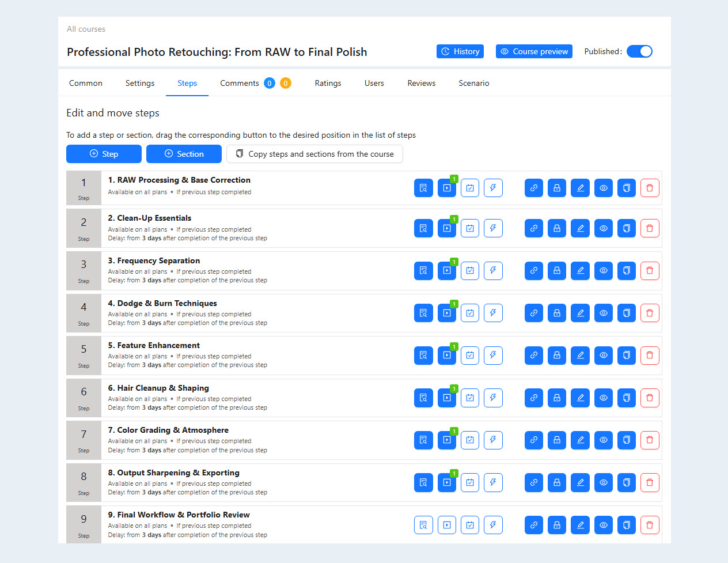Open document-search icon on Final Workflow step
This screenshot has height=563, width=728.
(x=423, y=525)
